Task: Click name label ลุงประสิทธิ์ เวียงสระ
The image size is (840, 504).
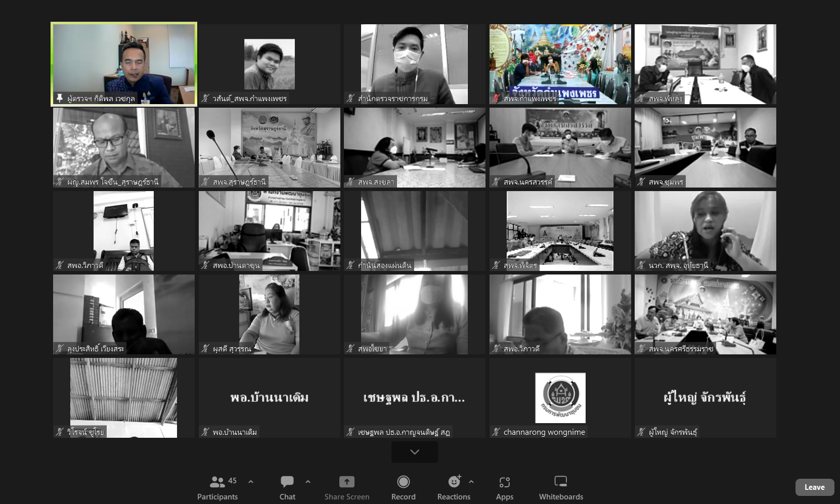Action: 96,349
